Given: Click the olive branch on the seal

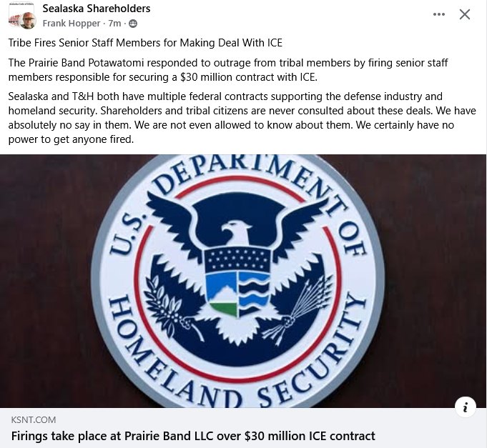Looking at the screenshot, I should click(169, 307).
